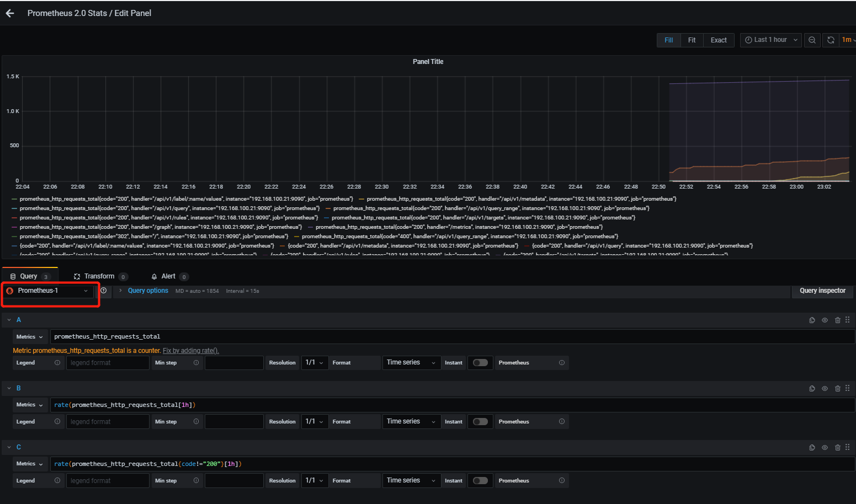Open the Query tab
The height and width of the screenshot is (504, 856).
coord(30,276)
